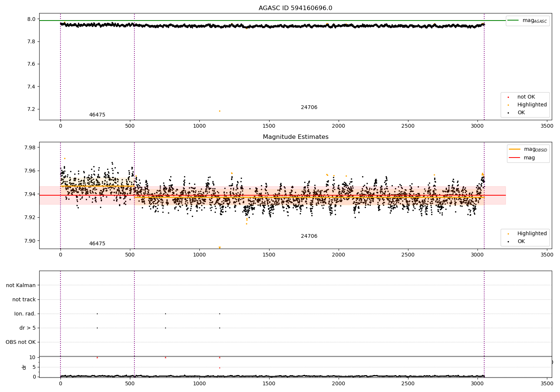Click the green line sample in mag AGASC legend

point(513,21)
